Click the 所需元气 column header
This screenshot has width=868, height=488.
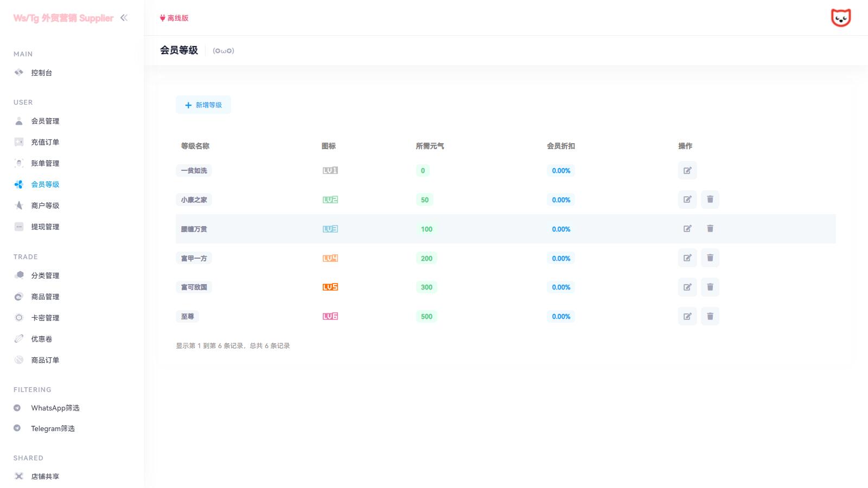(x=430, y=146)
